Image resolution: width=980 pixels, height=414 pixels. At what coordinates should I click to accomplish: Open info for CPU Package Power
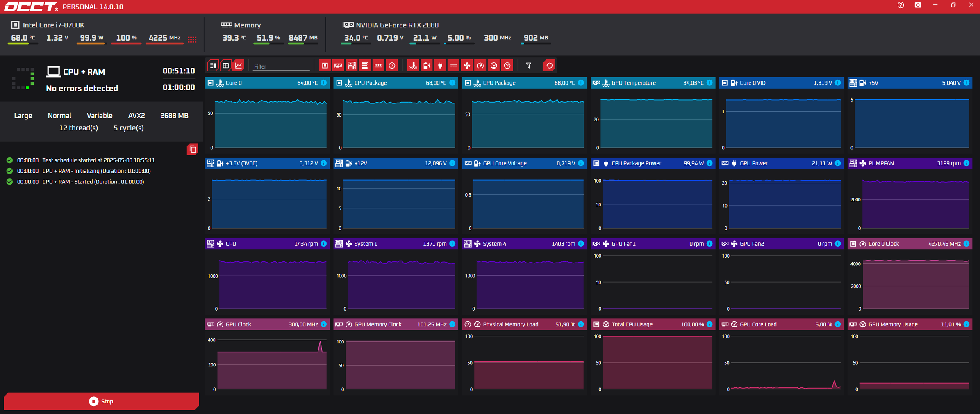point(709,163)
